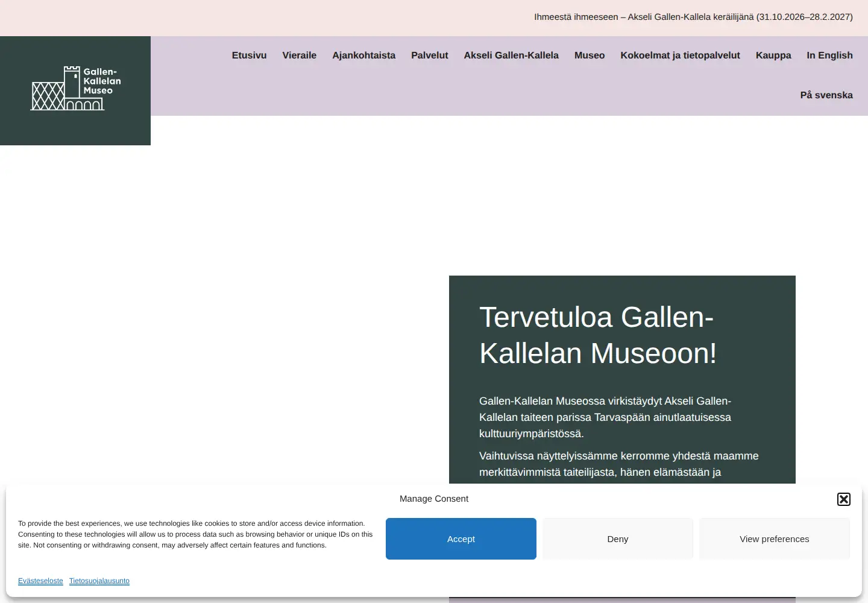Click the Manage Consent dialog title
The image size is (868, 603).
click(434, 499)
